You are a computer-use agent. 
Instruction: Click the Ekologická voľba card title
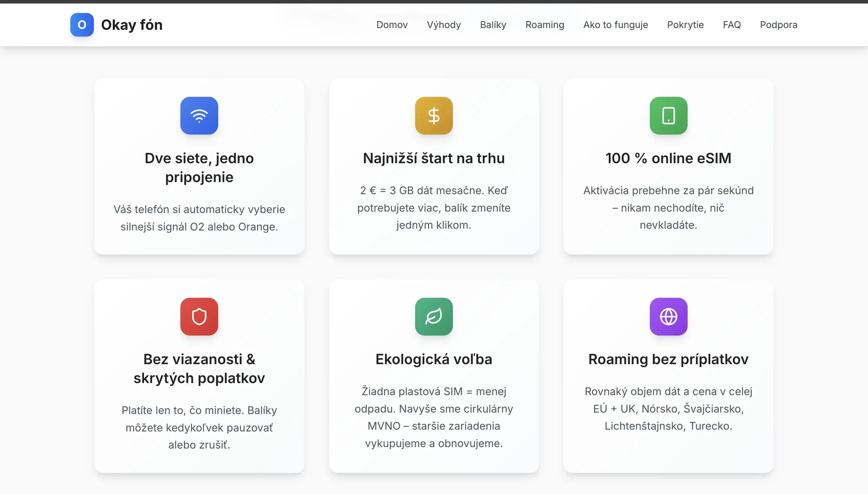pyautogui.click(x=434, y=359)
